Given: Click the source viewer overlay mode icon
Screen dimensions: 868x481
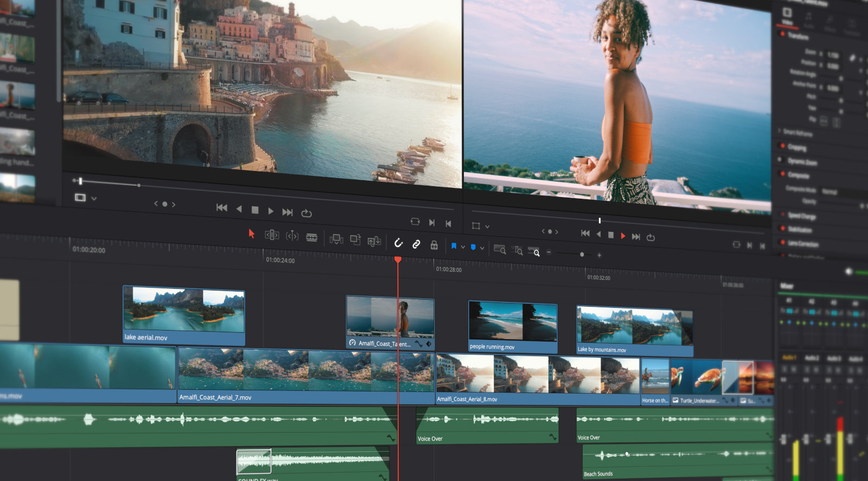Looking at the screenshot, I should tap(80, 198).
